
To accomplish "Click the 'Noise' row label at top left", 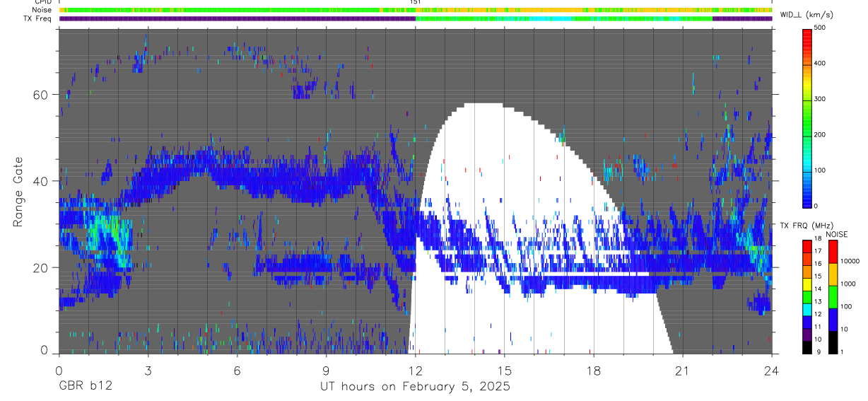I will tap(43, 11).
